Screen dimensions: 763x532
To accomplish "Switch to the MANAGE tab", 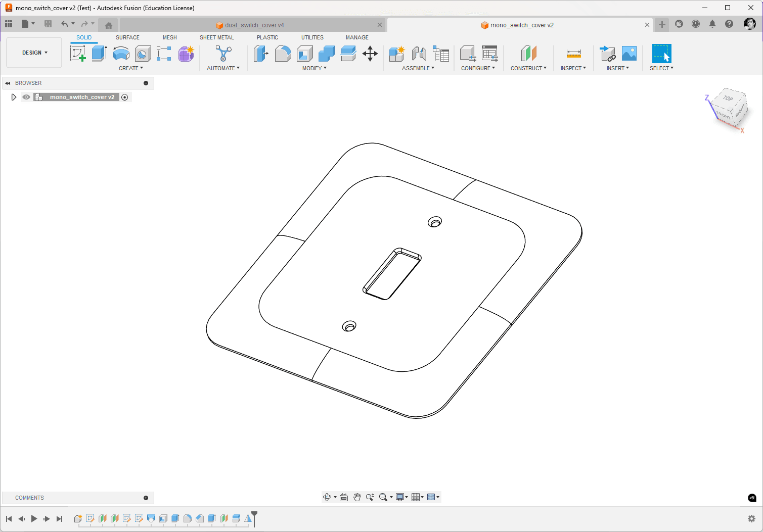I will pyautogui.click(x=357, y=37).
